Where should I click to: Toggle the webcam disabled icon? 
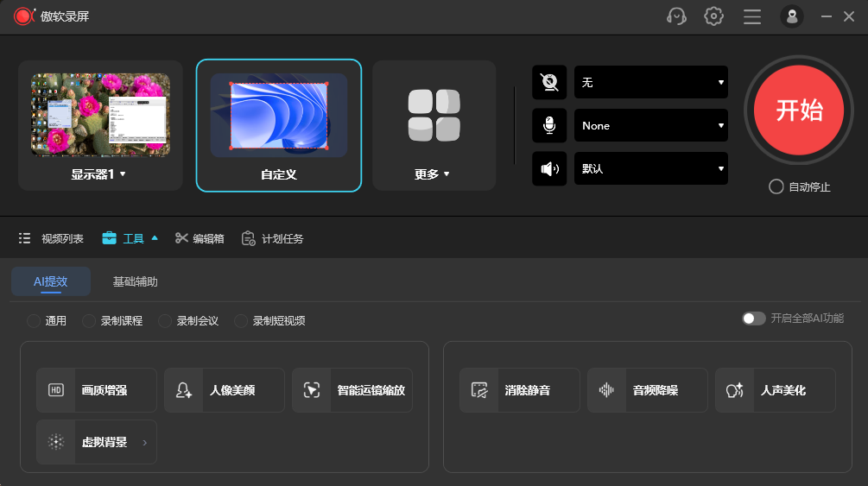coord(549,83)
